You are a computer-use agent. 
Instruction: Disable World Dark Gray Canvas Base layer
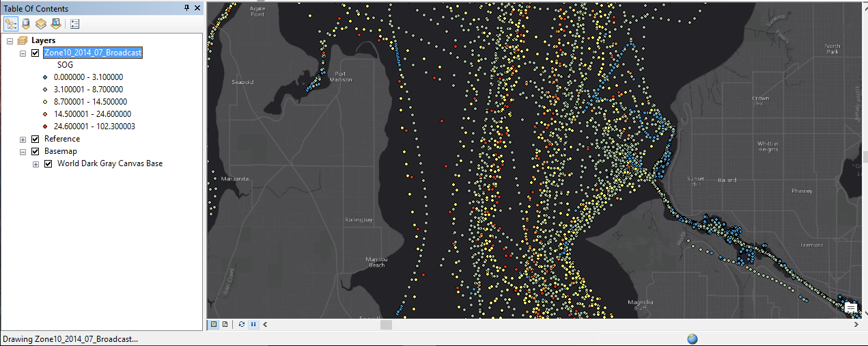click(48, 163)
